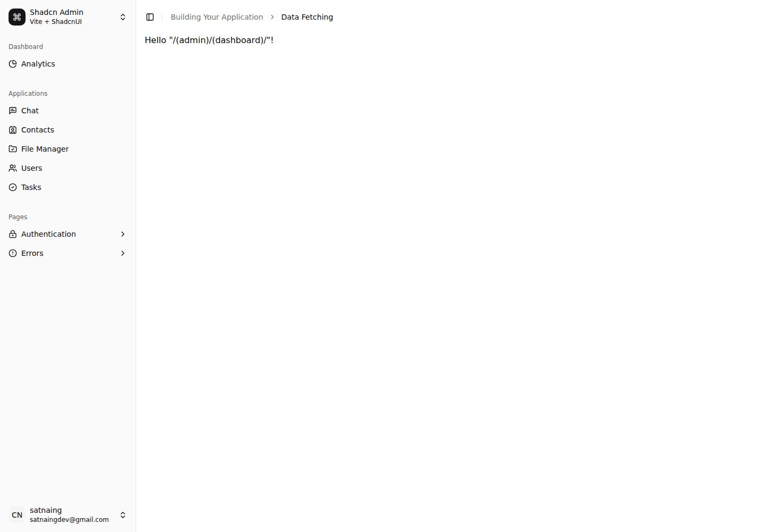Image resolution: width=766 pixels, height=532 pixels.
Task: Expand the Errors submenu chevron
Action: coord(123,253)
